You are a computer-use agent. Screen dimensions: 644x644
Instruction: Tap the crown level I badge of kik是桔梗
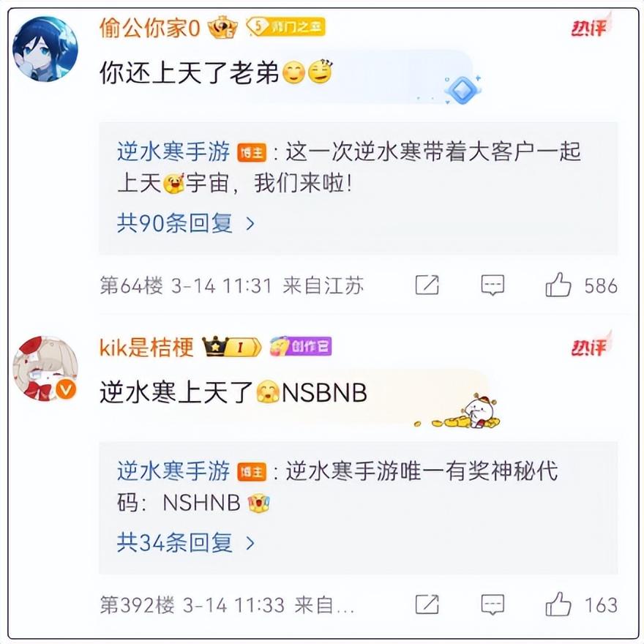click(x=232, y=347)
